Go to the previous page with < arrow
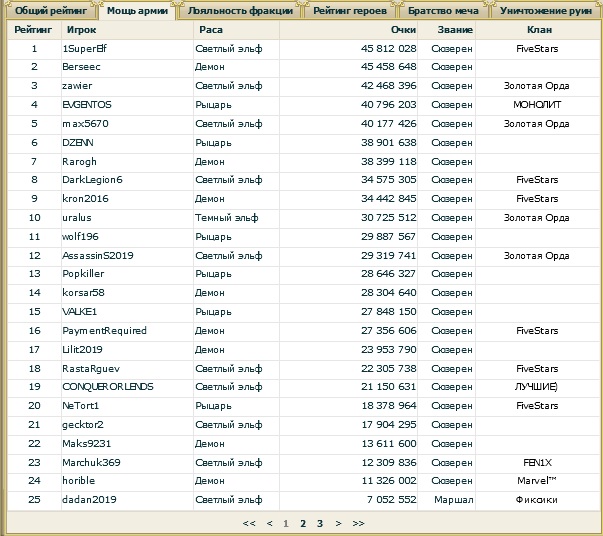Screen dimensions: 603x536 pos(269,523)
